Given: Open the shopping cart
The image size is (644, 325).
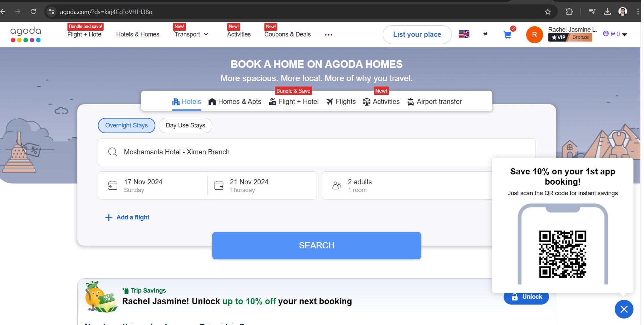Looking at the screenshot, I should tap(507, 34).
